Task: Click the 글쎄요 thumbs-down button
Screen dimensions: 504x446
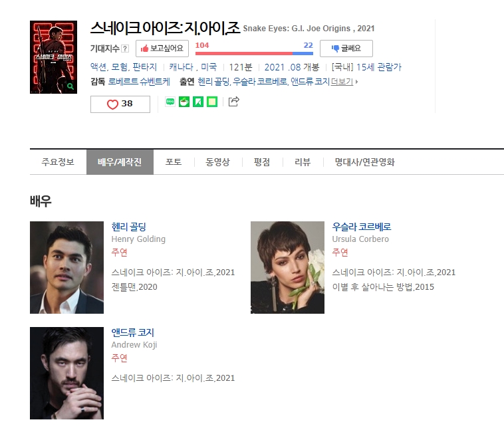Action: (346, 49)
